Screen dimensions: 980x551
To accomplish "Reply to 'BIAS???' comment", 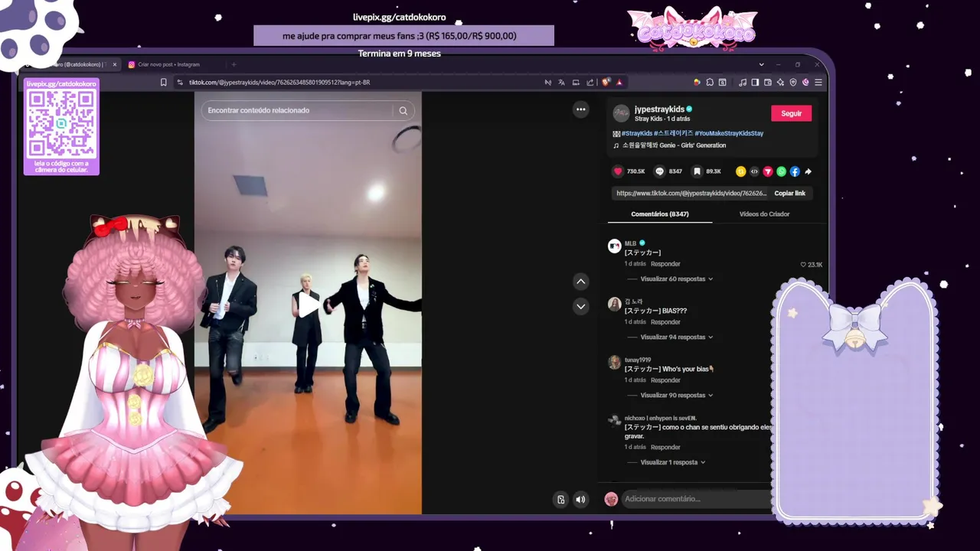I will 665,322.
